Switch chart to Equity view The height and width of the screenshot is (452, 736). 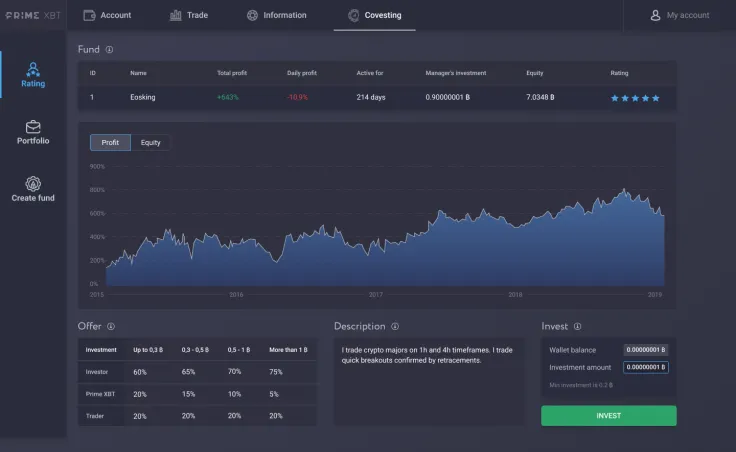(x=151, y=142)
